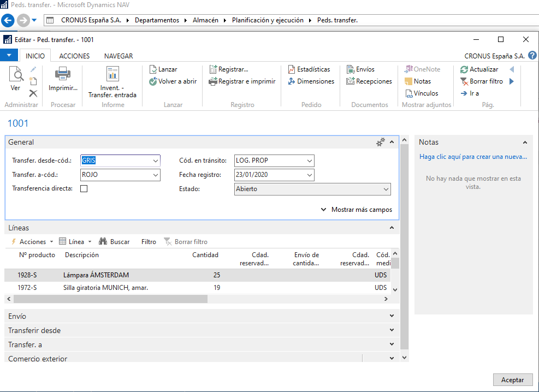This screenshot has height=392, width=539.
Task: Open the Cód. en tránsito dropdown
Action: point(310,161)
